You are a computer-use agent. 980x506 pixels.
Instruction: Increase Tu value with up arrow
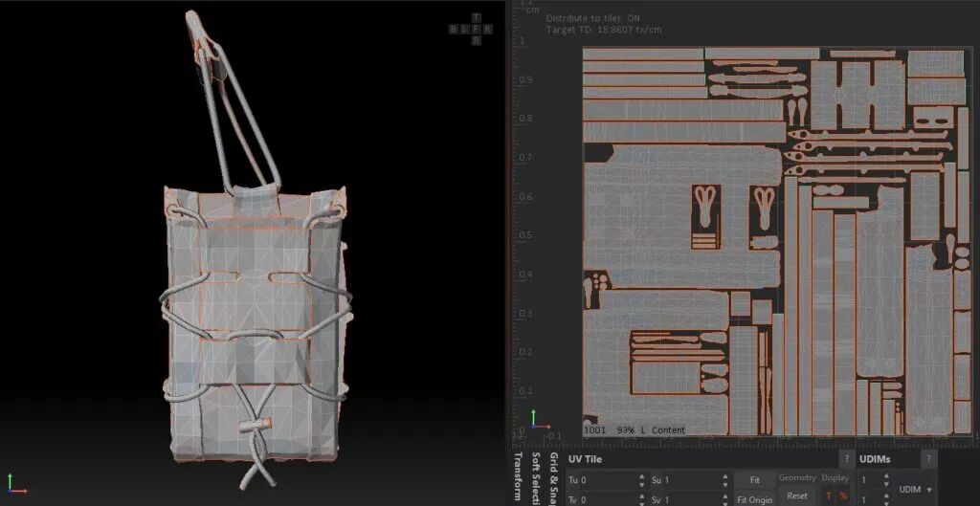pos(642,476)
